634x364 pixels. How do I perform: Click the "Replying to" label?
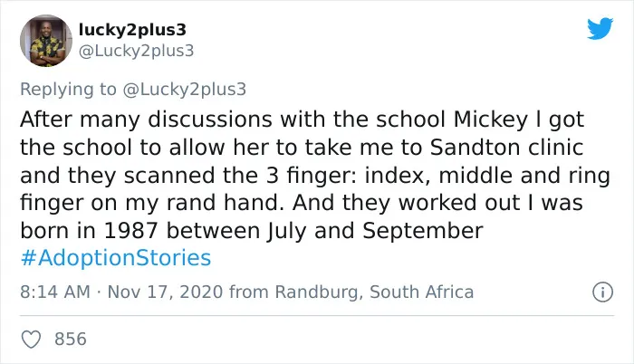[68, 90]
